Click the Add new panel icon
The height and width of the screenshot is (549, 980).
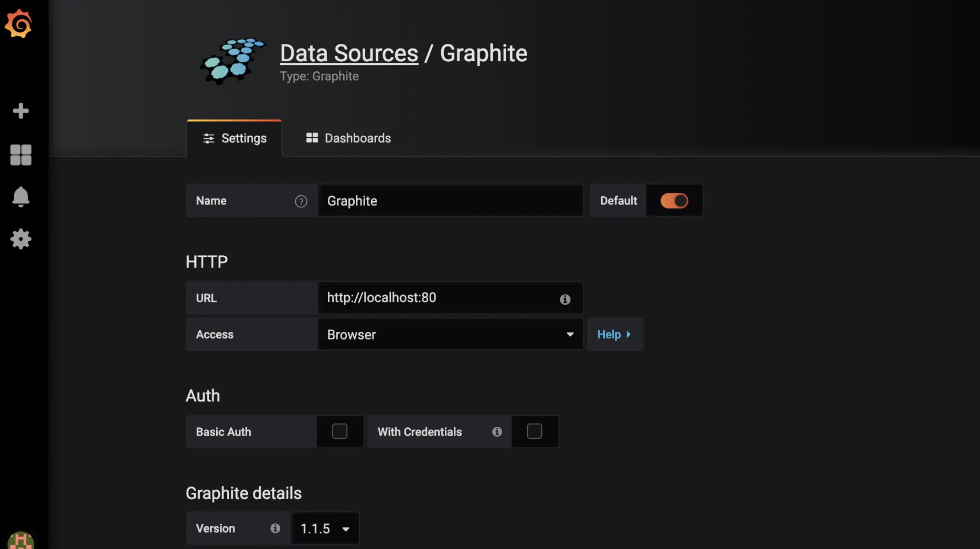click(20, 109)
